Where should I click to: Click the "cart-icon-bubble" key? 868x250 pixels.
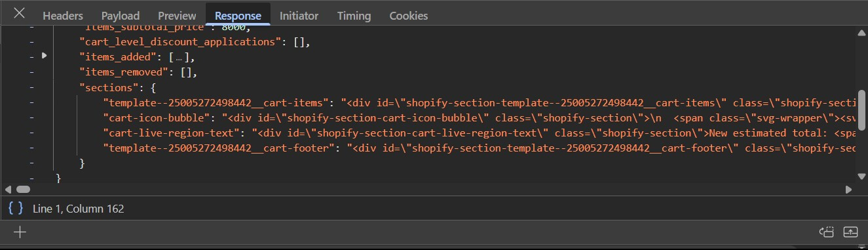(x=156, y=117)
